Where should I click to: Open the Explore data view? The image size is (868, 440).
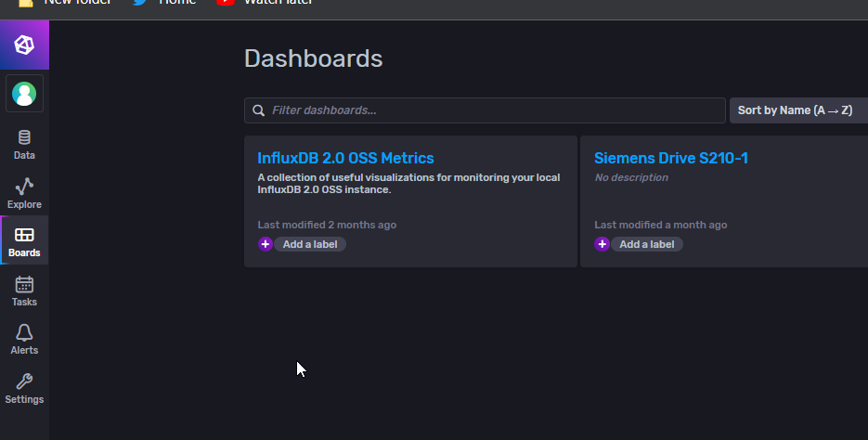click(24, 194)
